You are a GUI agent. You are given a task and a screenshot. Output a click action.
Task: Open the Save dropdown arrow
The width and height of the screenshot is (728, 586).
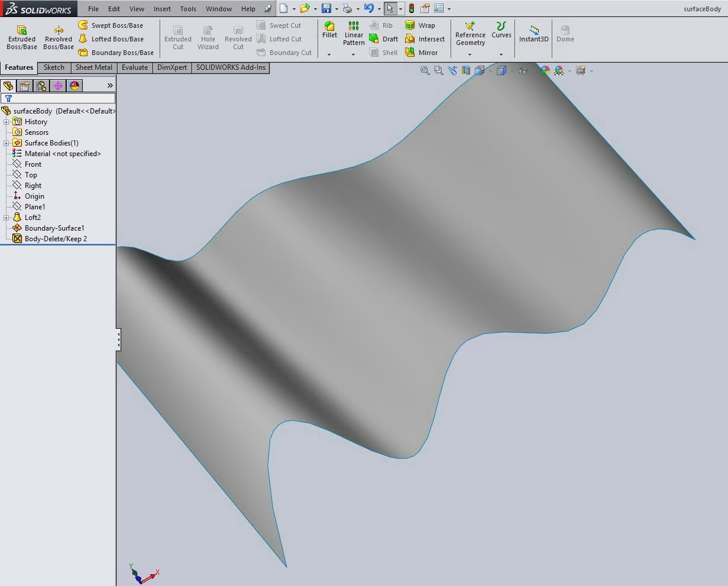336,9
